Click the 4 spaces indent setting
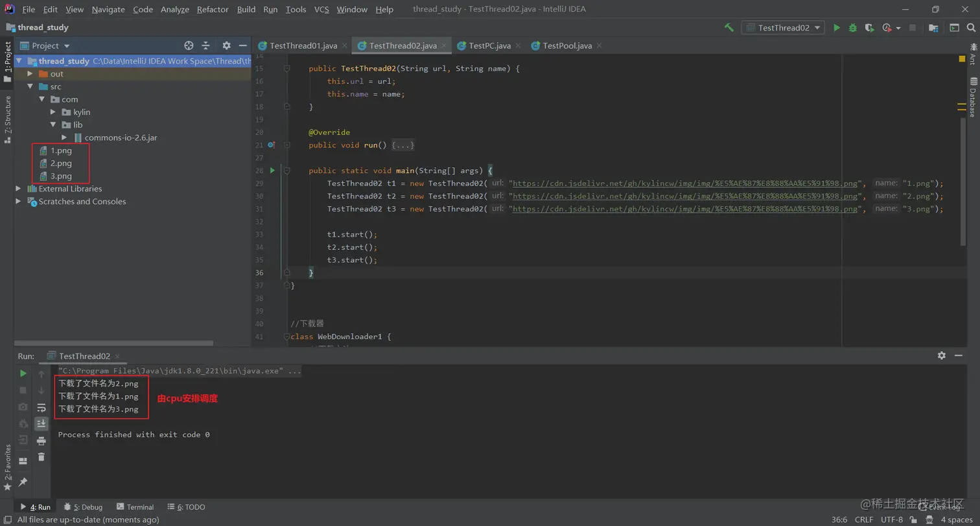This screenshot has width=980, height=526. [956, 520]
